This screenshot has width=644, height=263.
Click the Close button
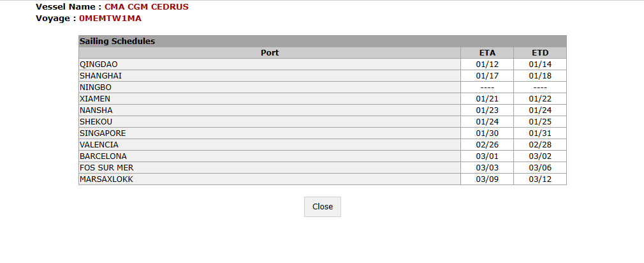point(322,207)
